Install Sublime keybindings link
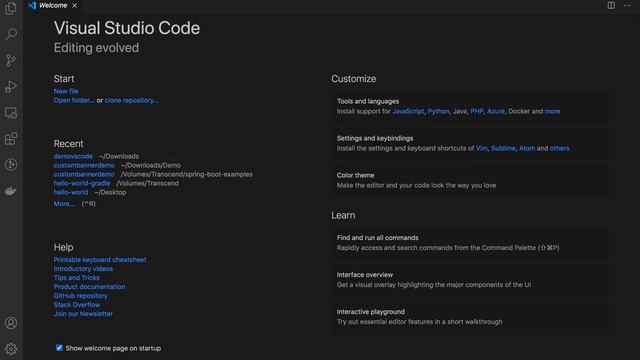The height and width of the screenshot is (360, 640). (503, 148)
